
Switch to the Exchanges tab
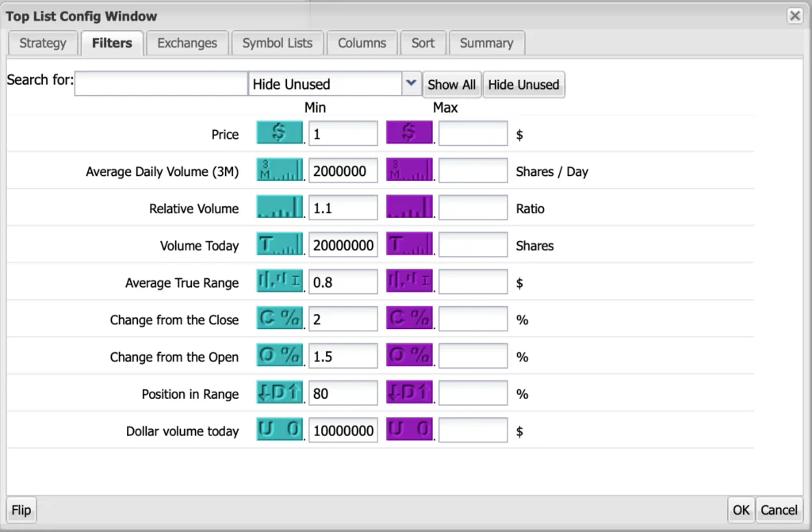(x=187, y=43)
